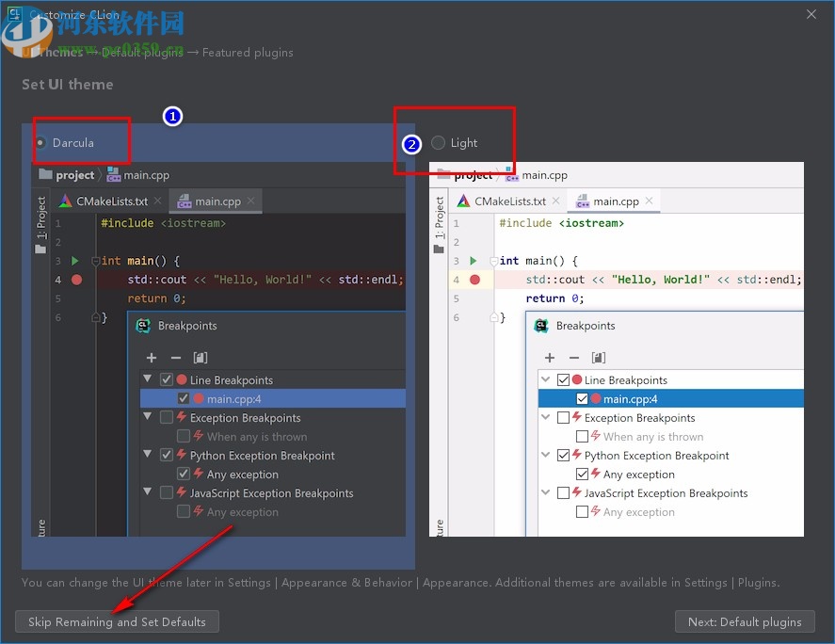Uncheck the main.cpp:4 breakpoint checkbox

(185, 397)
